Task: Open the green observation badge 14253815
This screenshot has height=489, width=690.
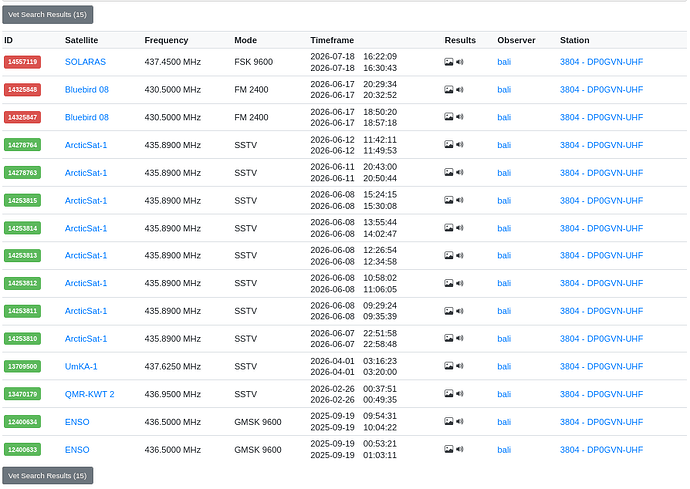Action: click(22, 200)
